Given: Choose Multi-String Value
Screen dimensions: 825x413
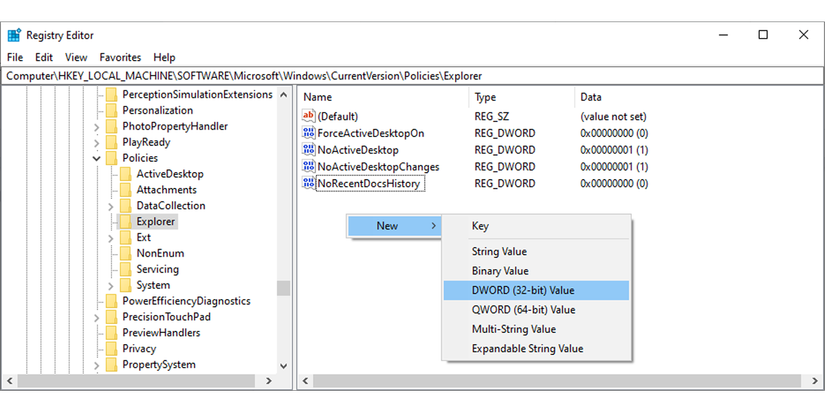Looking at the screenshot, I should [536, 329].
